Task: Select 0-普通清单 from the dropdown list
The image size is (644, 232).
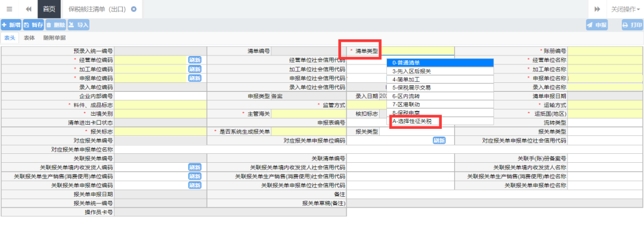Action: click(440, 63)
